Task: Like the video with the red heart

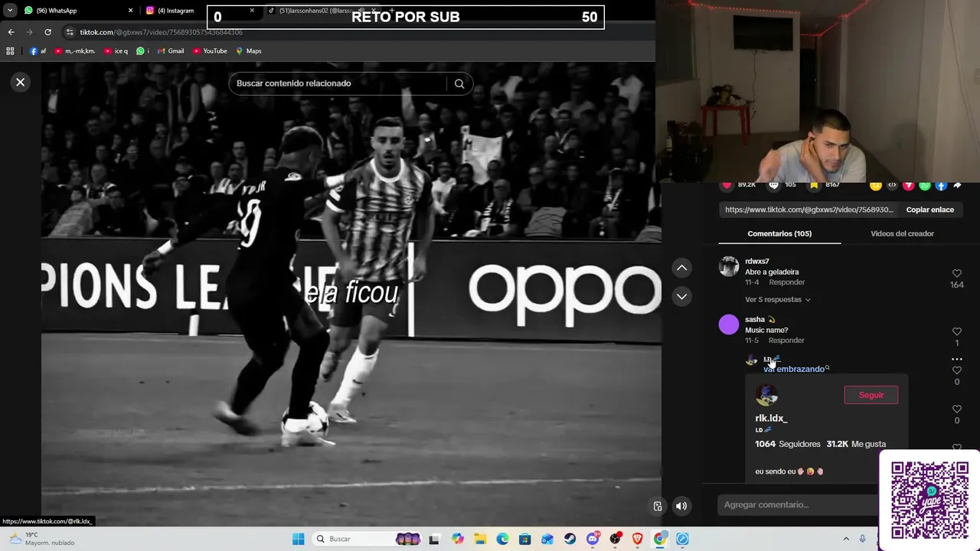Action: point(727,185)
